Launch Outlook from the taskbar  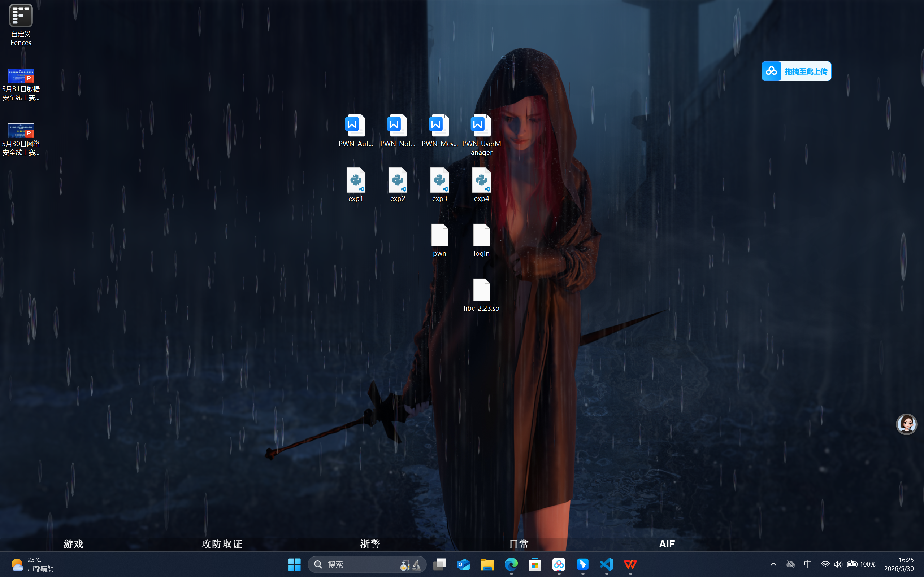click(x=464, y=564)
